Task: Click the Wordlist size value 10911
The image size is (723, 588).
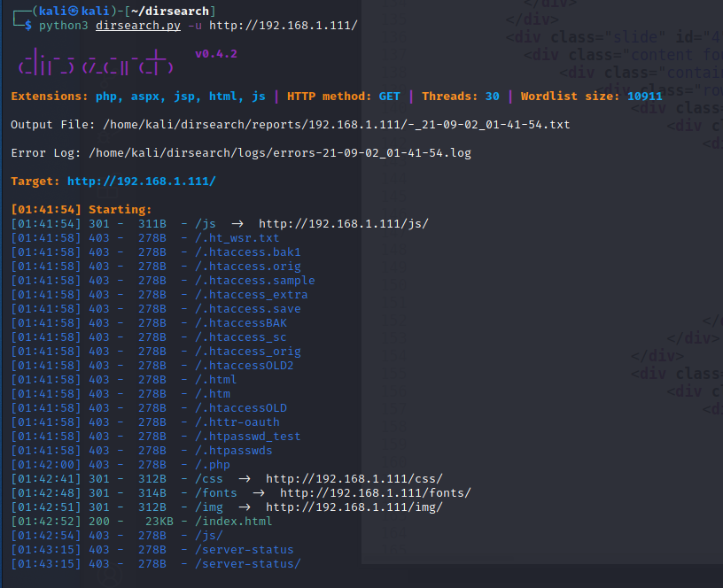Action: pyautogui.click(x=644, y=96)
